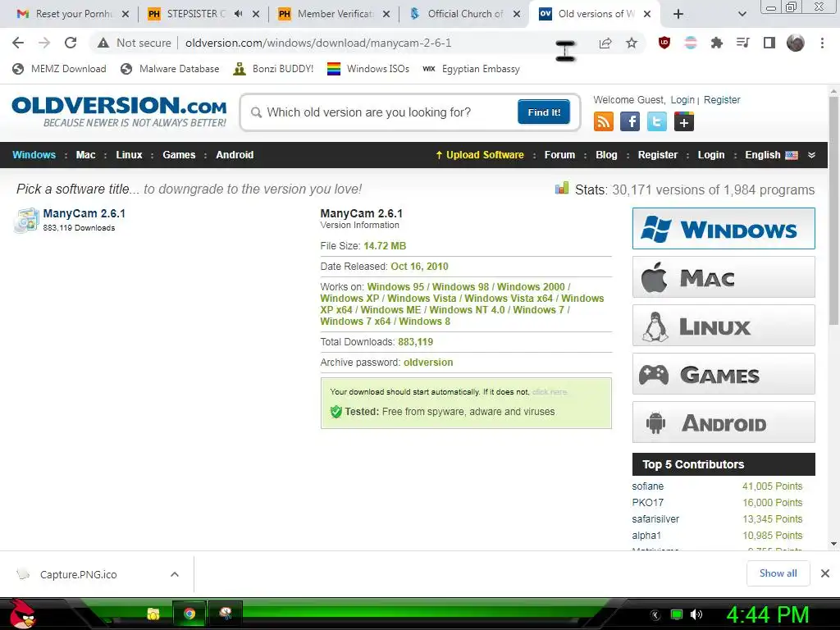Open the Blog menu item

coord(606,155)
